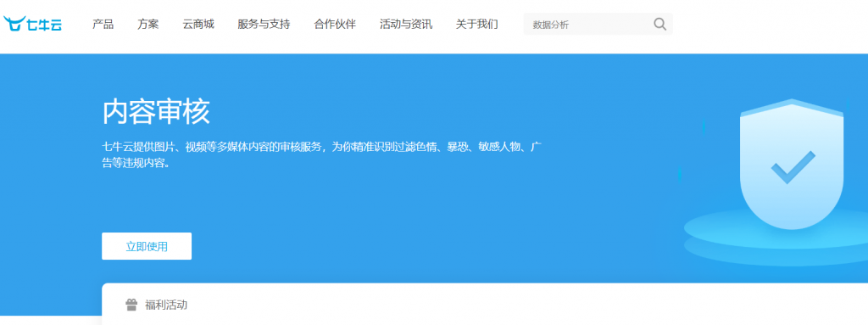The image size is (868, 325).
Task: Click the 内容审核 page heading
Action: point(156,112)
